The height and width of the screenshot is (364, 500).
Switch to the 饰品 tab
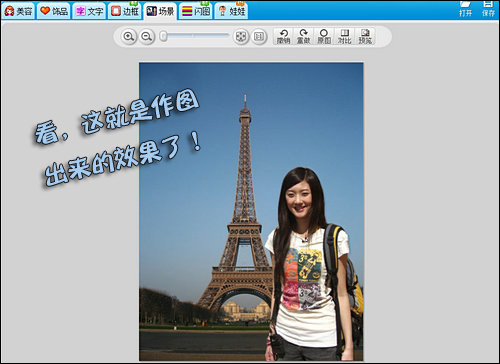point(54,11)
